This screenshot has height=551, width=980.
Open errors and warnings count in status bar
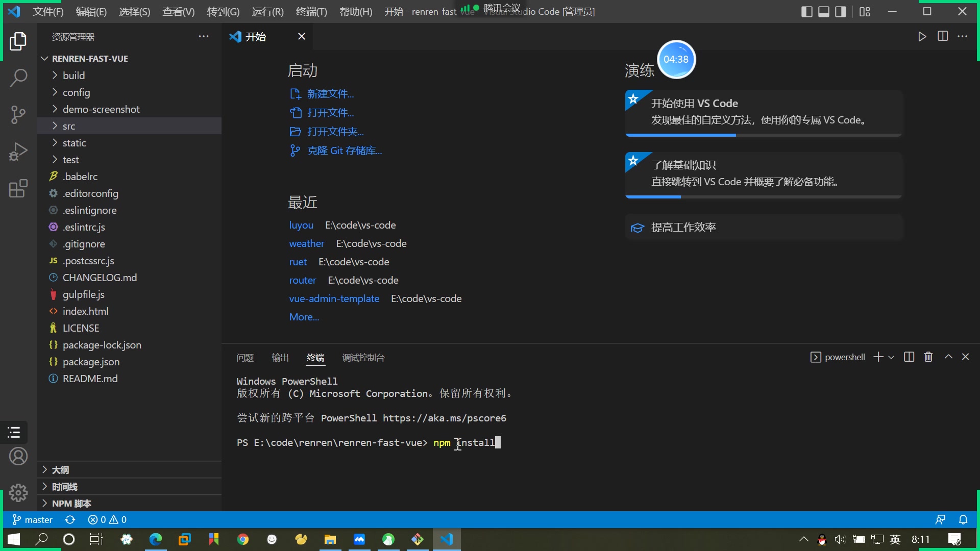pos(107,520)
